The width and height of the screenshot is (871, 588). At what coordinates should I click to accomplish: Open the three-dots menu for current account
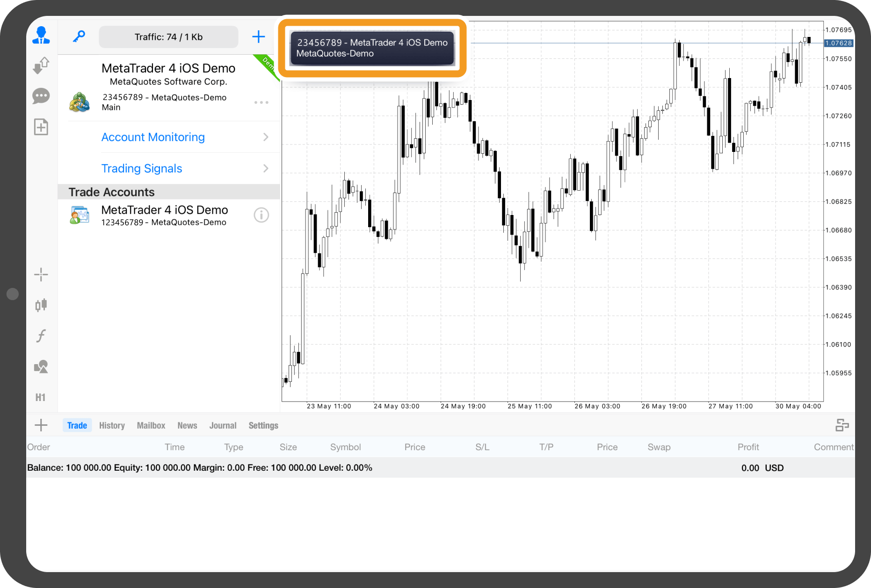click(x=261, y=102)
